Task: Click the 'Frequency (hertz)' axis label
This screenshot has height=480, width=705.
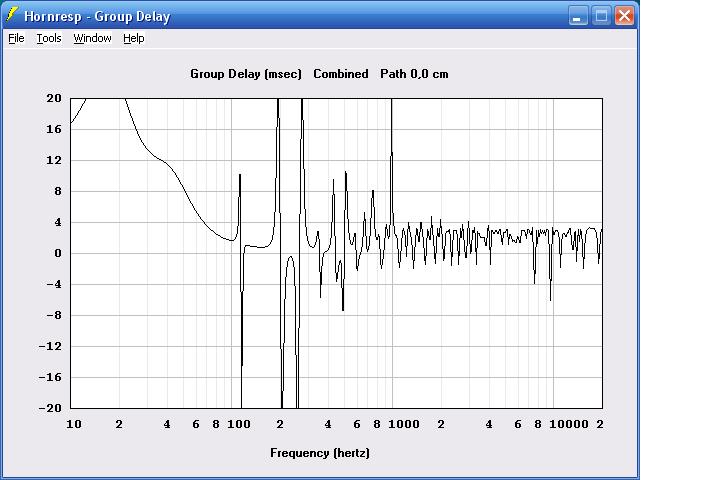Action: (x=320, y=453)
